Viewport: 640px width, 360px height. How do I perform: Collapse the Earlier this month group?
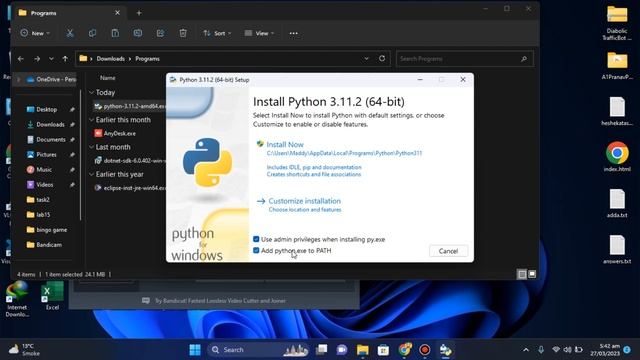pyautogui.click(x=91, y=120)
